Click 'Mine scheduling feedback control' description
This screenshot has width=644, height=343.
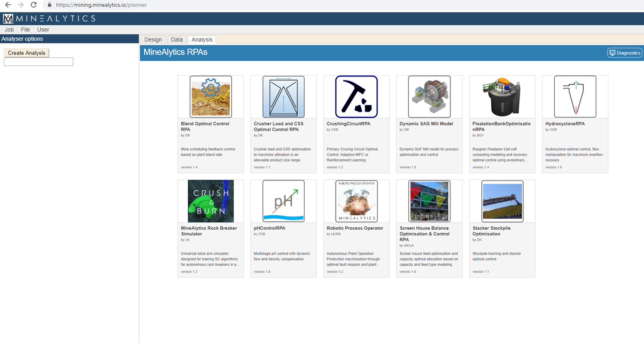pos(208,151)
